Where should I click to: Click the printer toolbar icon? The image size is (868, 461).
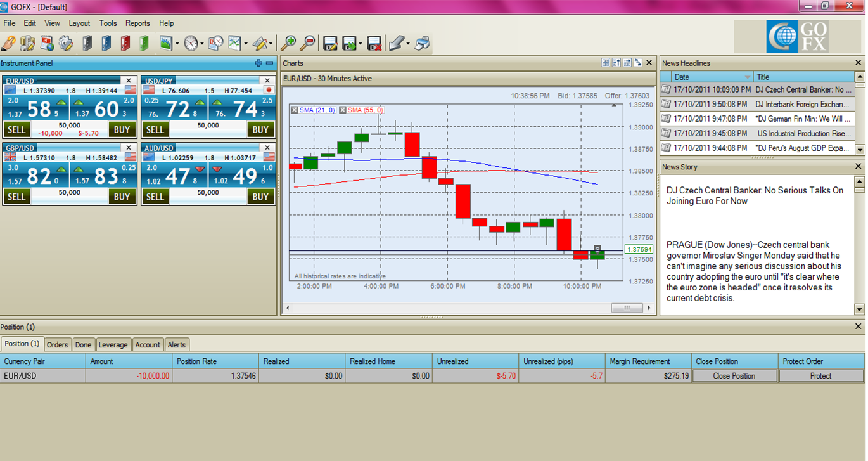pyautogui.click(x=423, y=43)
